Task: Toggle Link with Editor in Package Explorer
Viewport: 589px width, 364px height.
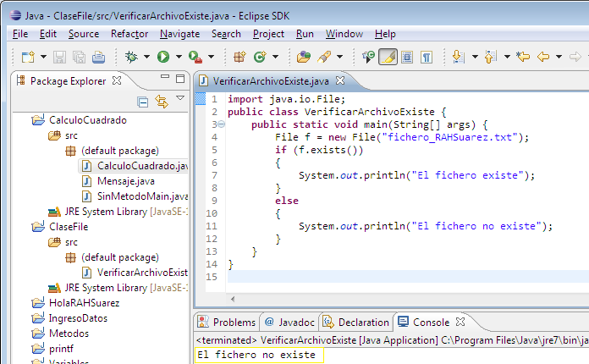Action: (162, 102)
